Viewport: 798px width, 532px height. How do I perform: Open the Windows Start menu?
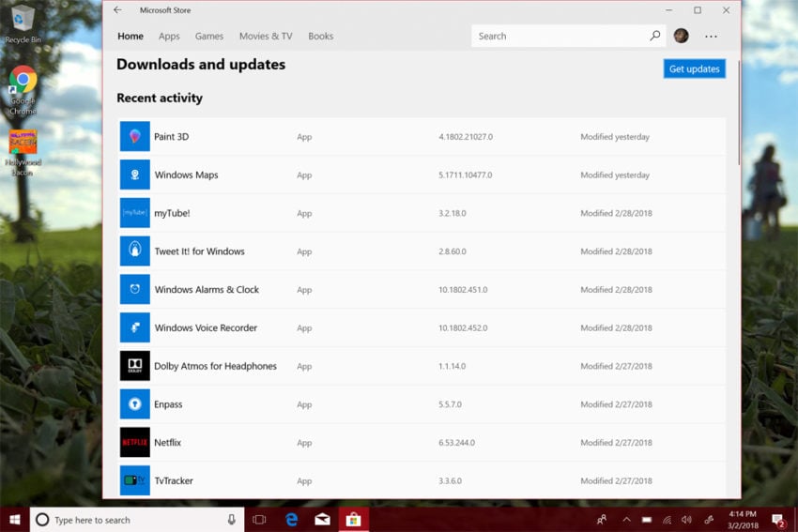[15, 519]
